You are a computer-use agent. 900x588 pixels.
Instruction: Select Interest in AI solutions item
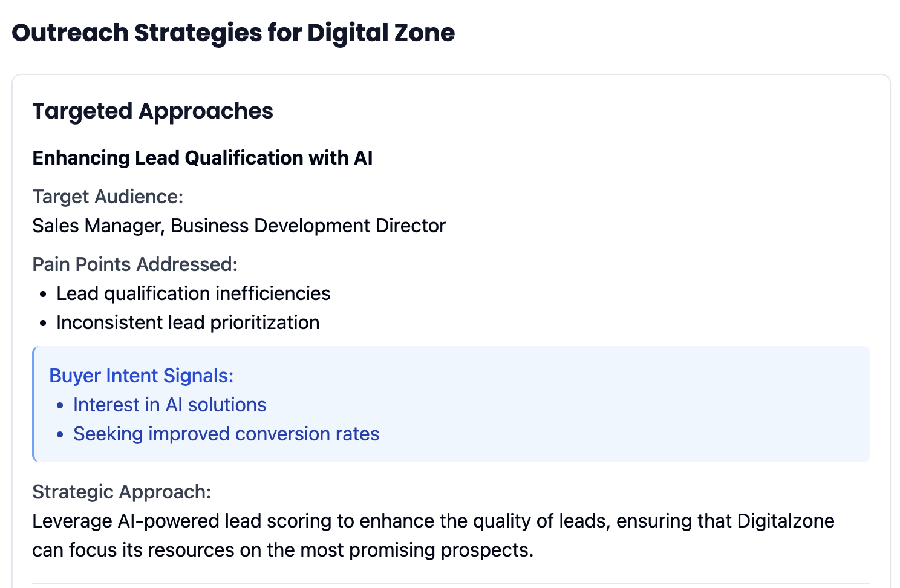pyautogui.click(x=169, y=405)
